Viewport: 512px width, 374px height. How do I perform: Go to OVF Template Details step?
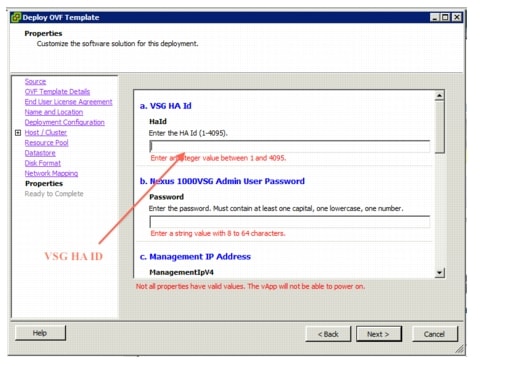[x=57, y=92]
